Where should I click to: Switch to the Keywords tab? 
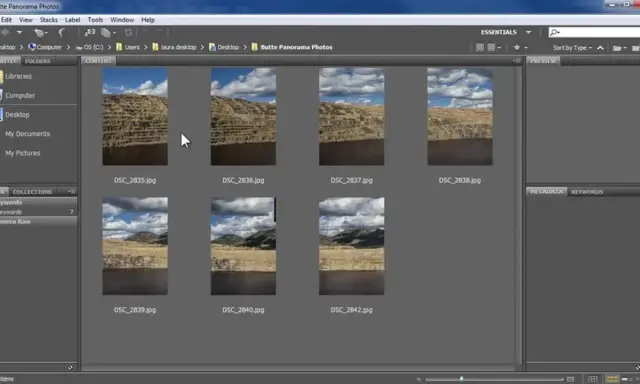587,192
